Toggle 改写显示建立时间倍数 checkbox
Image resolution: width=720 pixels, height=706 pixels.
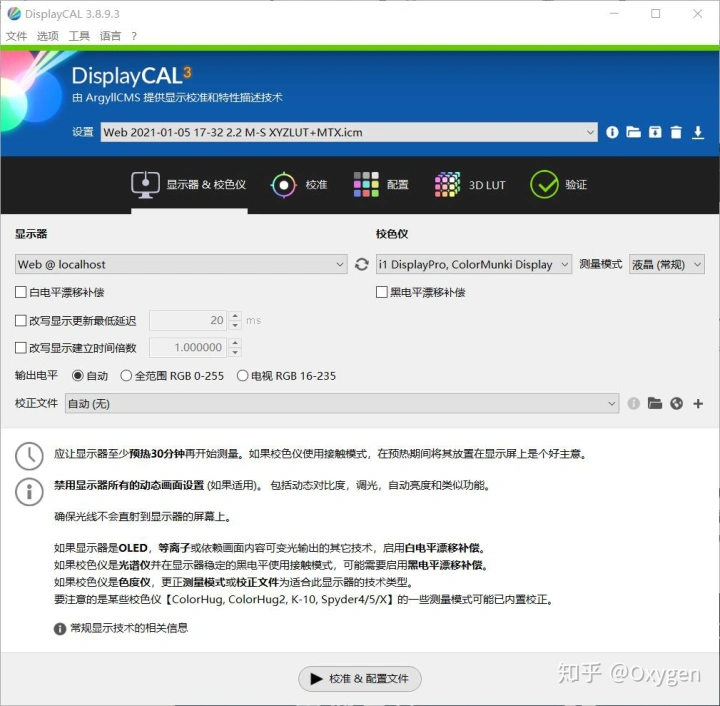(x=21, y=348)
